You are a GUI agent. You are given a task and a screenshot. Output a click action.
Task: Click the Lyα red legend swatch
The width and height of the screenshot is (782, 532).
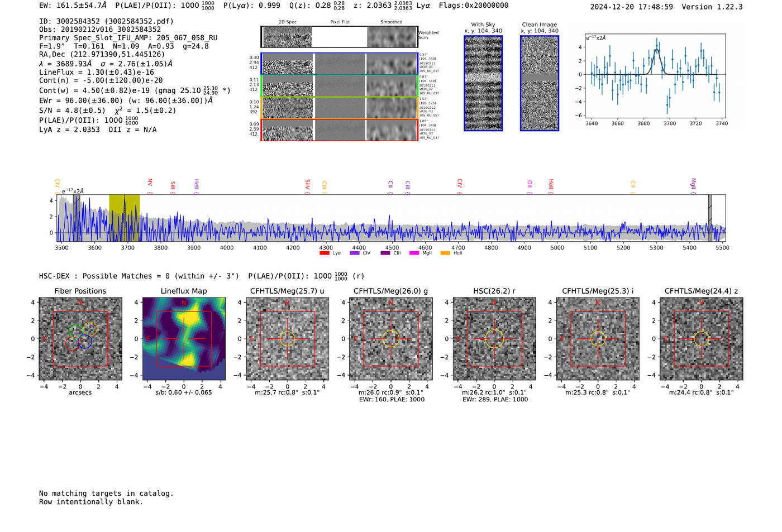click(324, 253)
